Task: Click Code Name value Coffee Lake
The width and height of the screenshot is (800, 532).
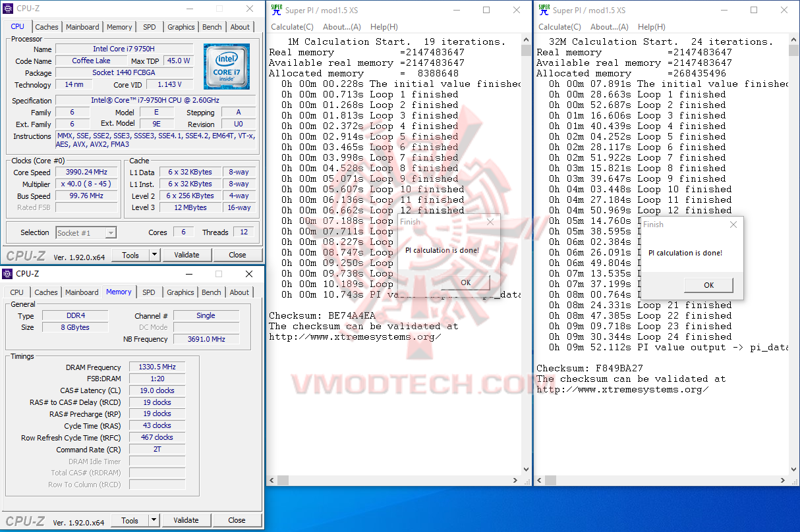Action: pyautogui.click(x=92, y=61)
